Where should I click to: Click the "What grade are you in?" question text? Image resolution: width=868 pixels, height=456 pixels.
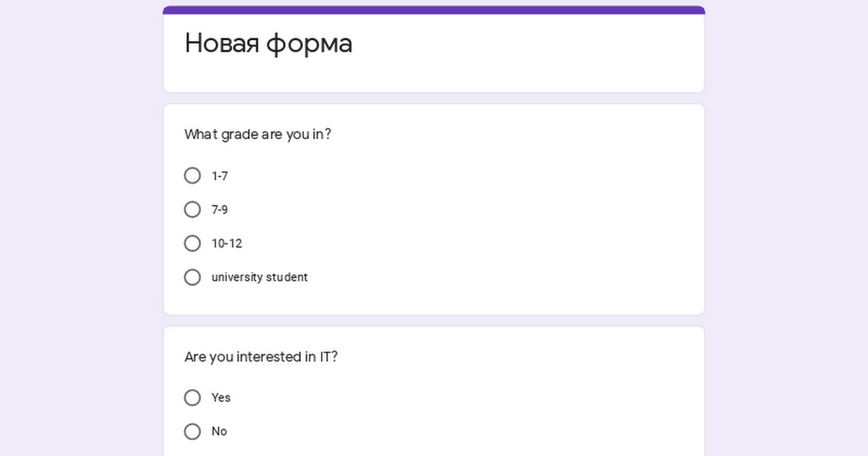click(258, 135)
